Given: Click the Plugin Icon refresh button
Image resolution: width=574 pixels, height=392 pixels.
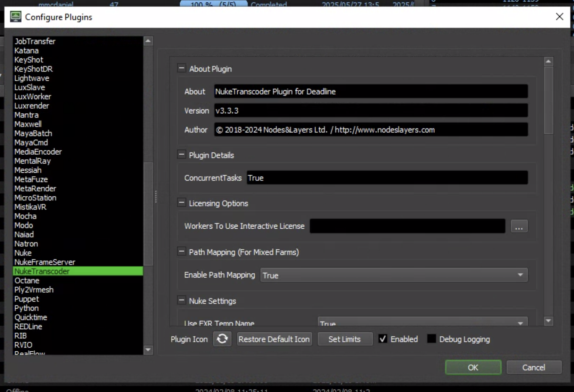Looking at the screenshot, I should point(222,339).
